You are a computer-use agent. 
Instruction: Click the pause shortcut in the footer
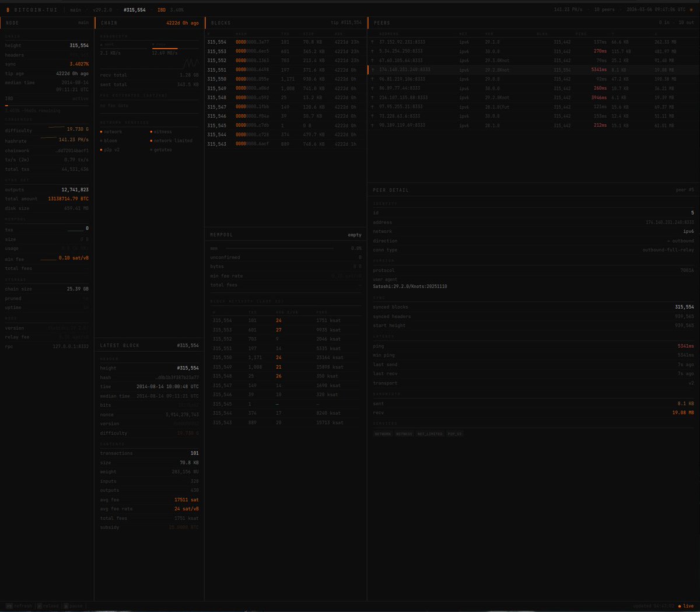point(73,606)
